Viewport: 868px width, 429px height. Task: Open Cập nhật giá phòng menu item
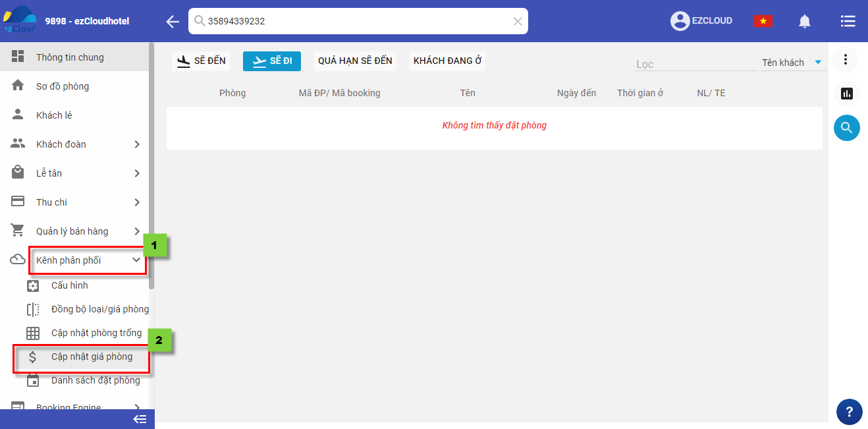[x=92, y=357]
